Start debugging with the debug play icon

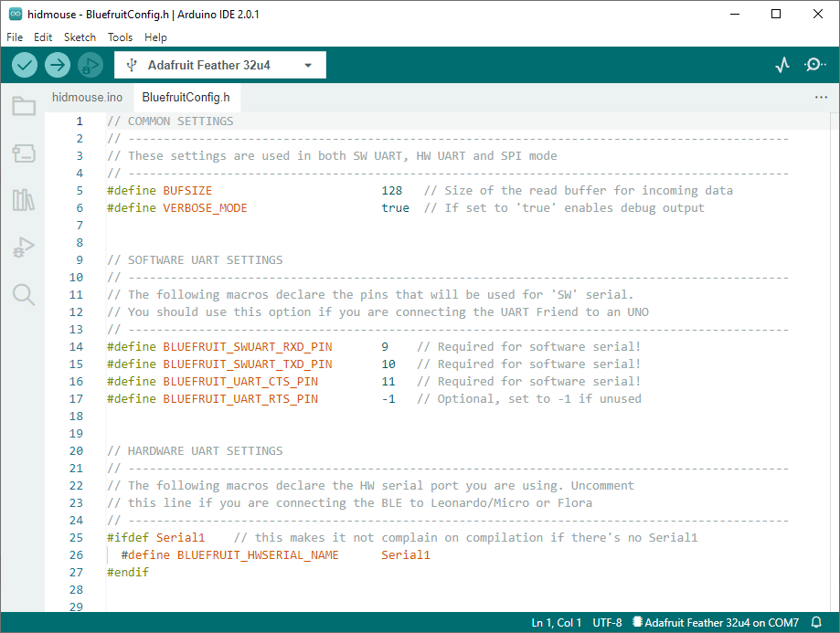click(x=90, y=66)
